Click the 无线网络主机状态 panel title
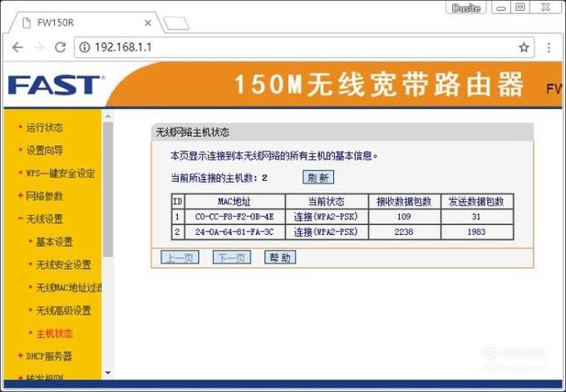The height and width of the screenshot is (392, 566). 192,132
